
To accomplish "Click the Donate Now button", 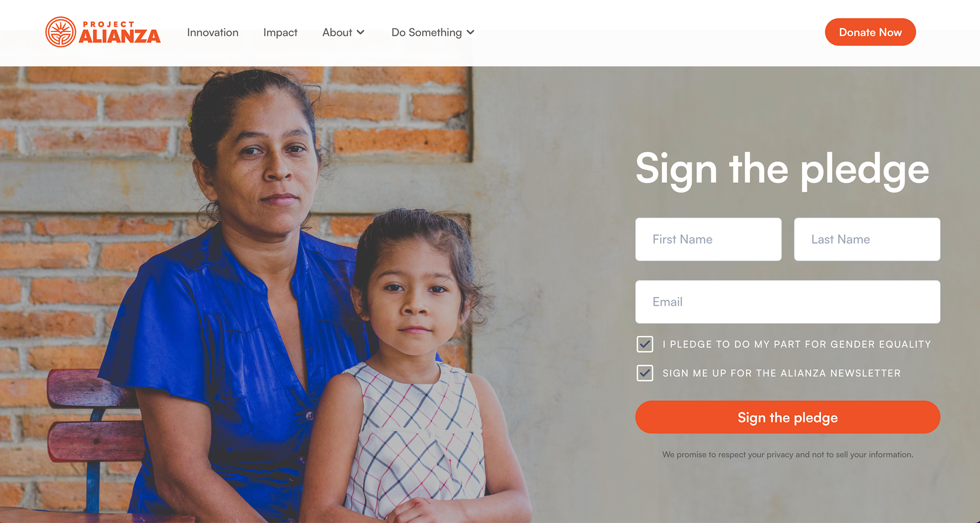I will (870, 32).
